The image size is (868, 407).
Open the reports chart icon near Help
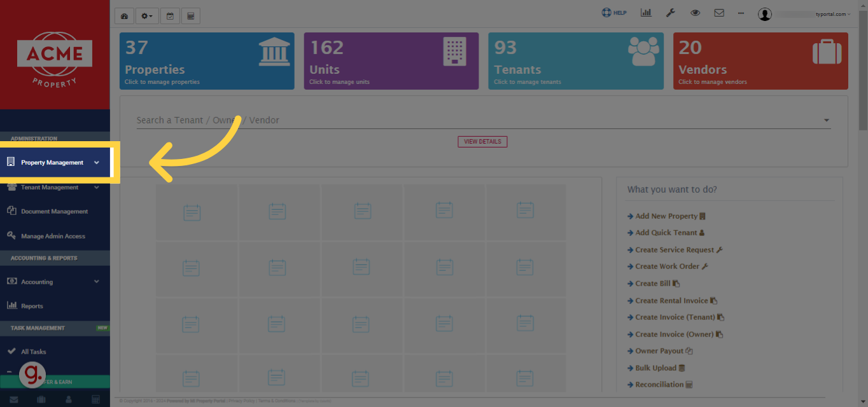(646, 12)
